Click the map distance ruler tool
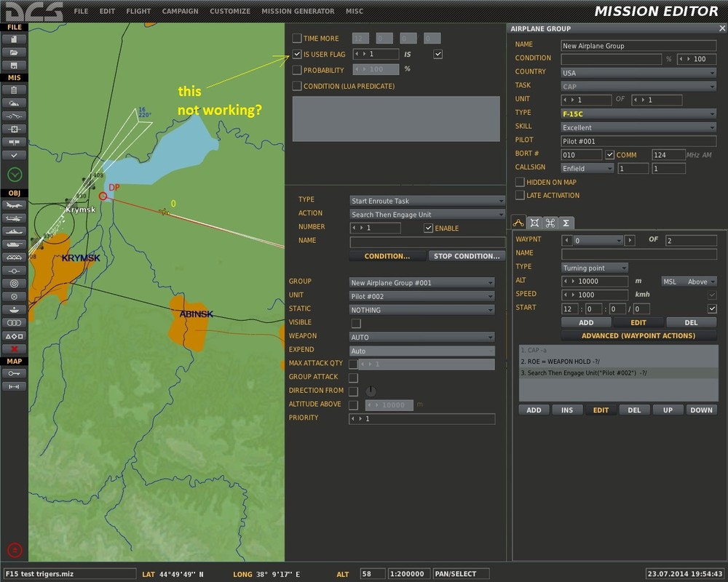 15,386
